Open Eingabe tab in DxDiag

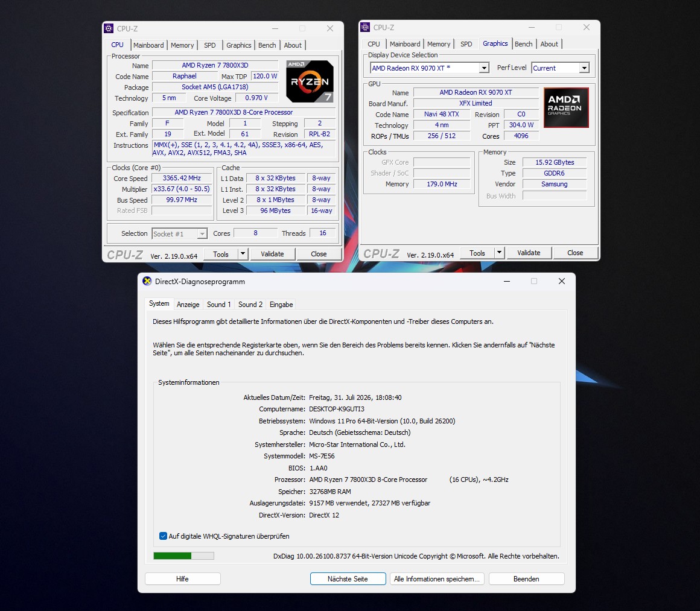click(x=281, y=305)
